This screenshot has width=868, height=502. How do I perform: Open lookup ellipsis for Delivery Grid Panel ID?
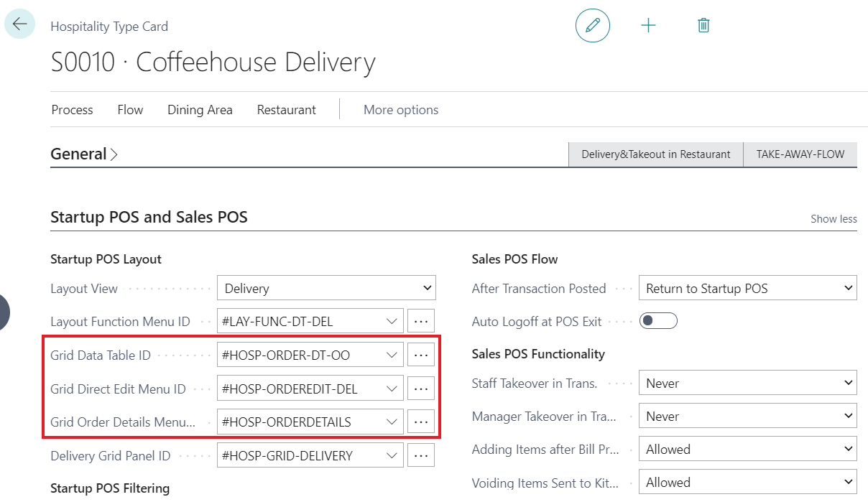(x=421, y=455)
